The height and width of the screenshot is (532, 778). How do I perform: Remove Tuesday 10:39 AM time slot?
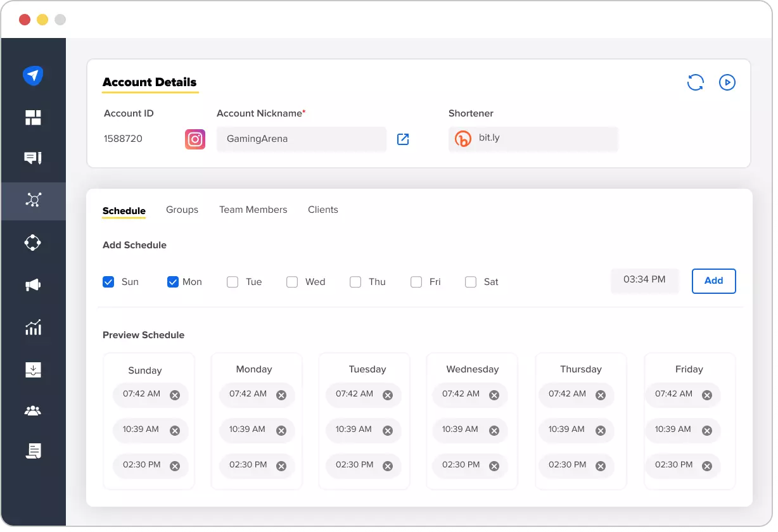[x=388, y=431]
